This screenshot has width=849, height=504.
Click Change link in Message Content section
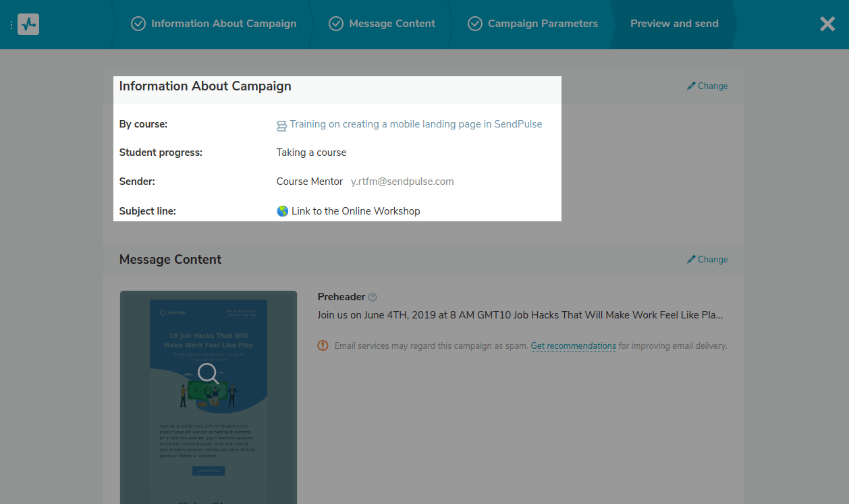(707, 260)
